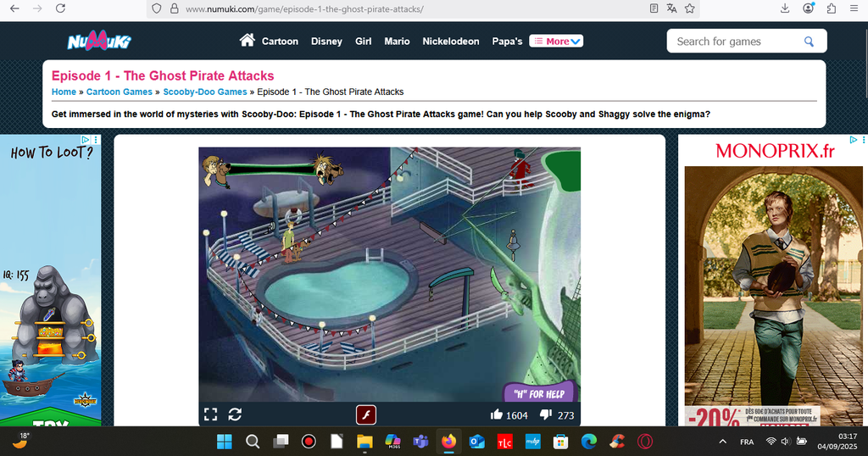The width and height of the screenshot is (868, 456).
Task: Open AdChoices icon on Monoprix ad
Action: [x=853, y=140]
